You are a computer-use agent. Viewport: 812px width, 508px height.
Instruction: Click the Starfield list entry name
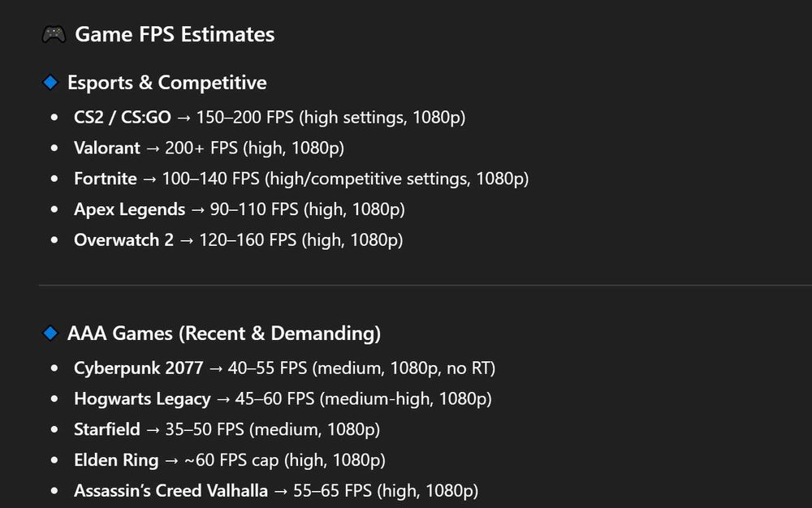coord(106,429)
